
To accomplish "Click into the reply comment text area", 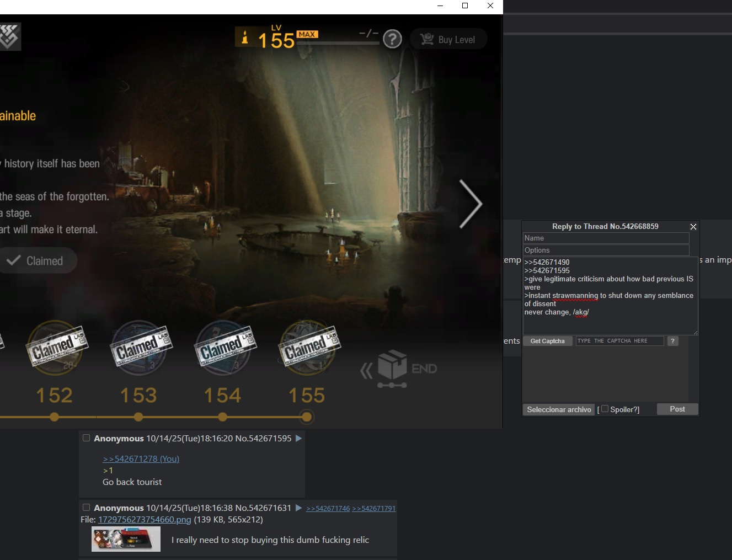I will pyautogui.click(x=610, y=296).
